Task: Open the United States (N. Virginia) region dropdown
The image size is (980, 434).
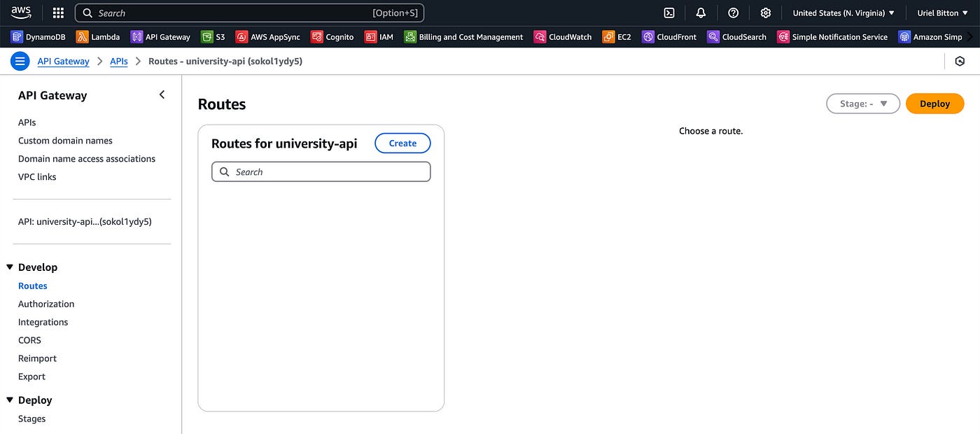Action: [x=843, y=13]
